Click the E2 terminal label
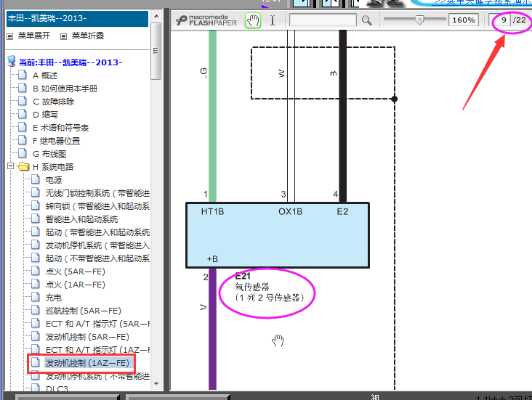This screenshot has width=532, height=400. pyautogui.click(x=342, y=211)
